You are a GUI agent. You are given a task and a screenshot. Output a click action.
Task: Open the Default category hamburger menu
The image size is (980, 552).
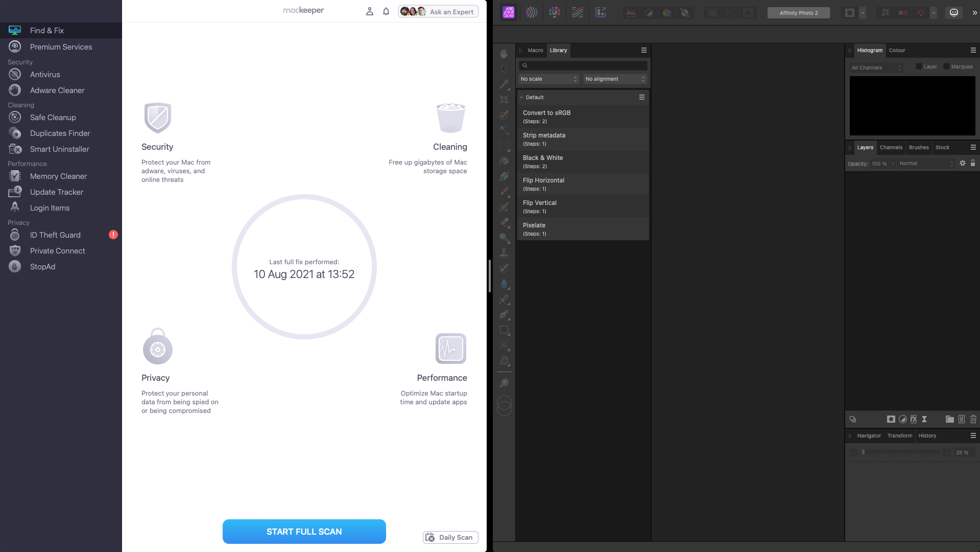(642, 97)
